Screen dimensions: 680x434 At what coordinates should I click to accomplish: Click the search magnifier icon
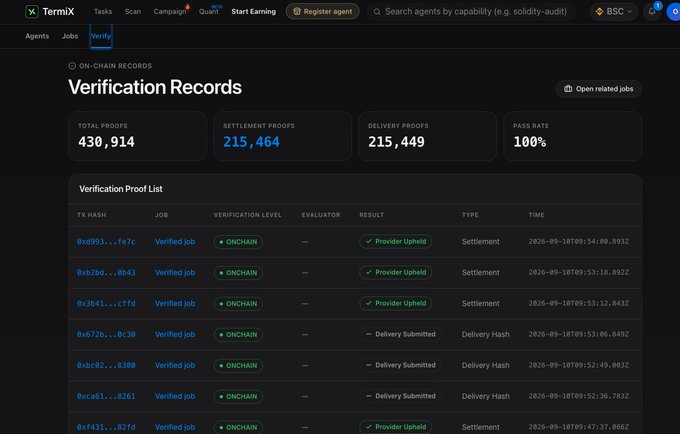pyautogui.click(x=377, y=12)
